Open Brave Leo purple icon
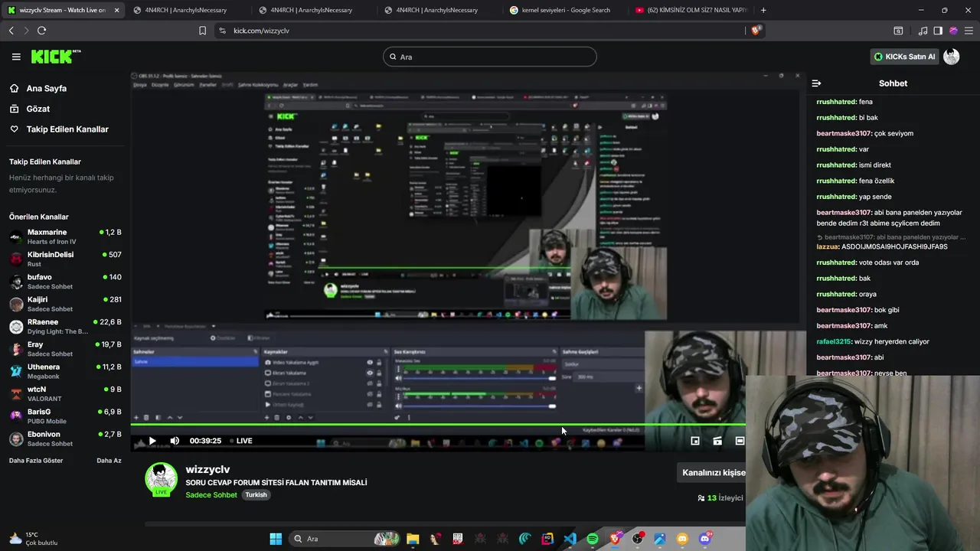Screen dimensions: 980x551 pyautogui.click(x=953, y=31)
